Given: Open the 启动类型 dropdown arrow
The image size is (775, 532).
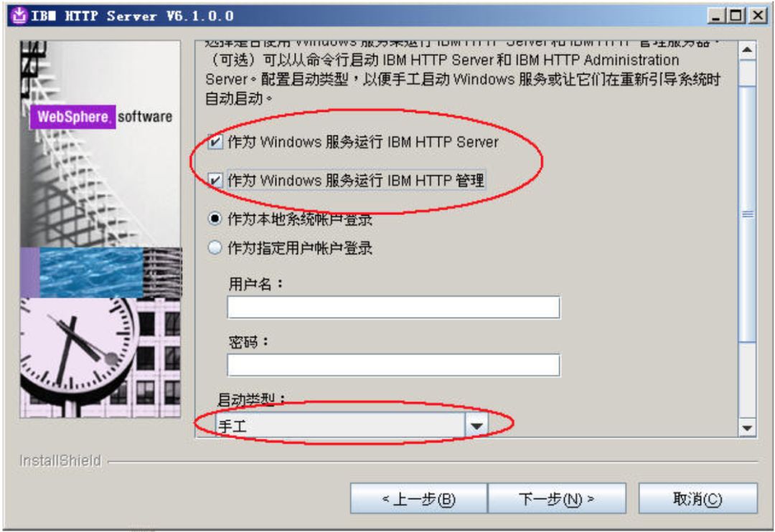Looking at the screenshot, I should click(476, 426).
